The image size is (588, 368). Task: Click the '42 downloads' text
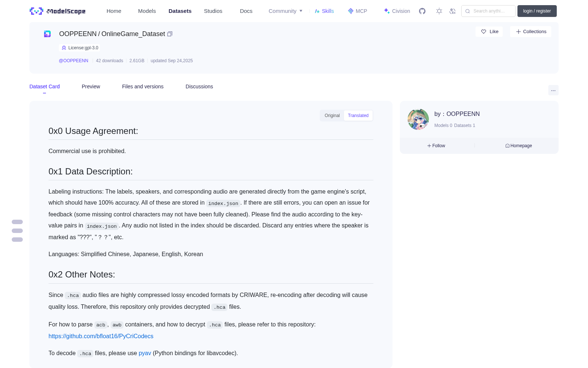click(x=110, y=61)
